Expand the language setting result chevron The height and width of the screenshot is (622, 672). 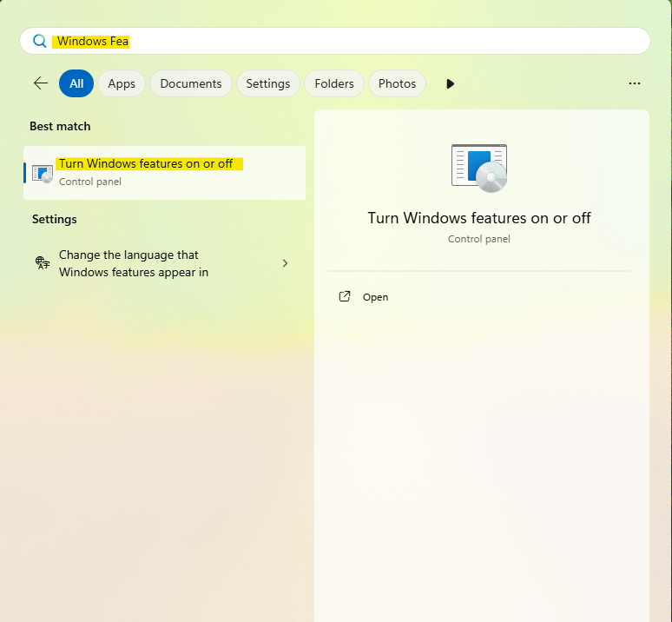(x=285, y=263)
